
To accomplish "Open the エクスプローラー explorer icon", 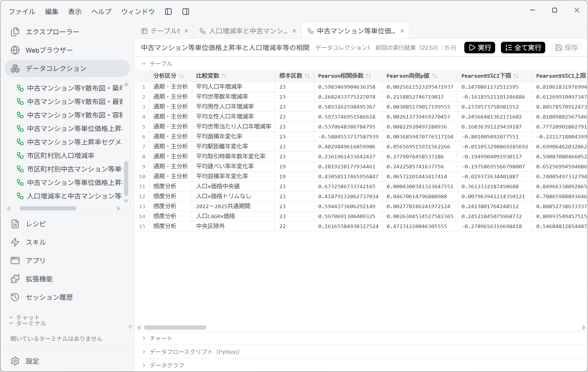I will (x=15, y=32).
